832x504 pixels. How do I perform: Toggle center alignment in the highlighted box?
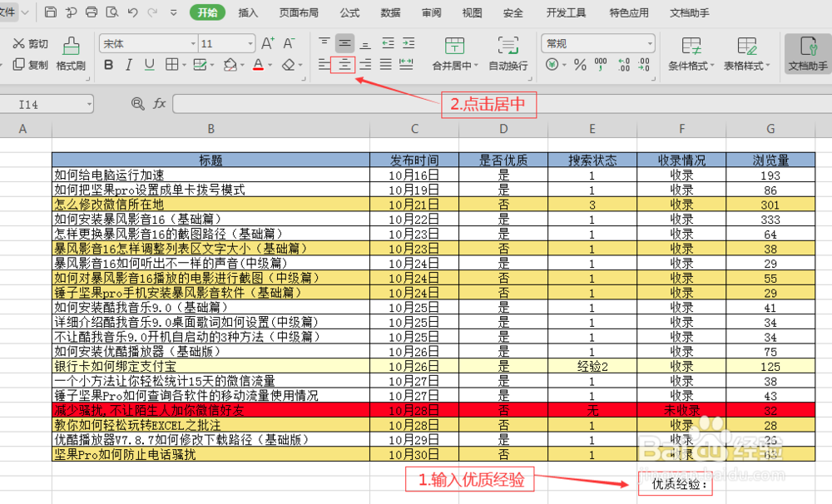pos(344,66)
